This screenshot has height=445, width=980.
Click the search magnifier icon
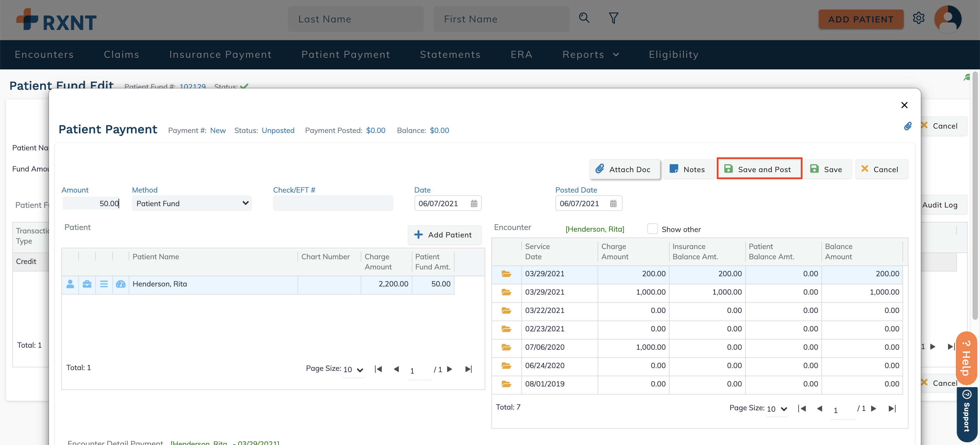[x=584, y=18]
